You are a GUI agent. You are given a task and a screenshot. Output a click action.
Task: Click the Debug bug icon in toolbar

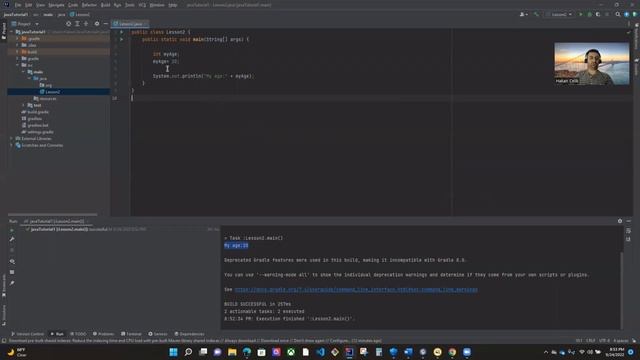589,14
